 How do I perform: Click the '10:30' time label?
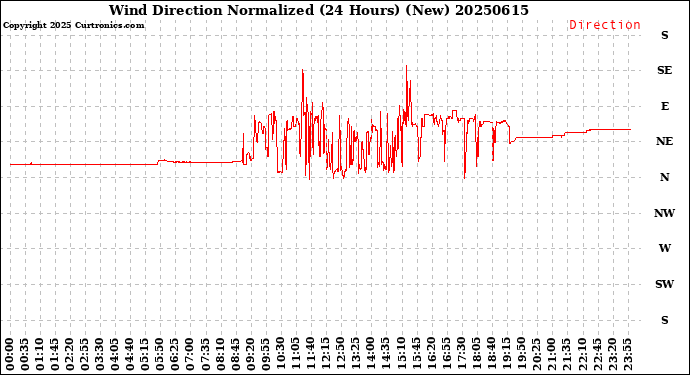click(x=280, y=354)
